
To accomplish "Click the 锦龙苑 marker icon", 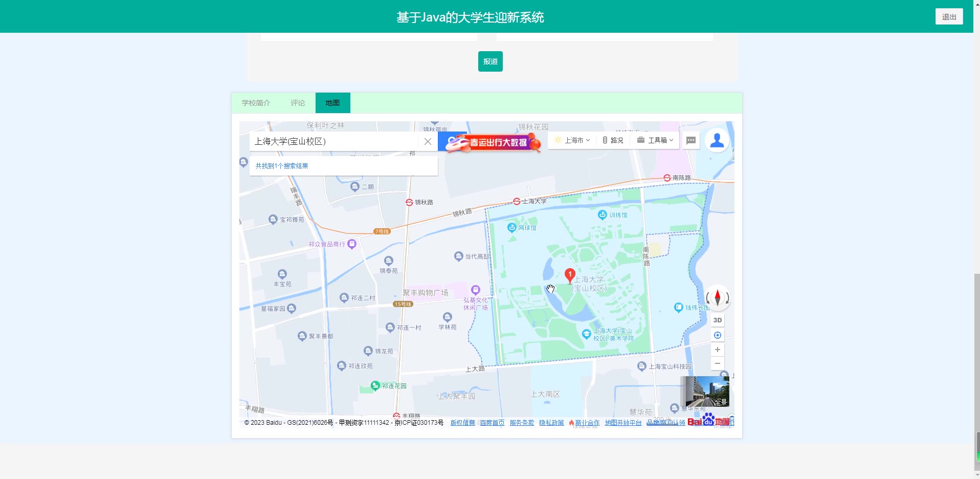I will tap(368, 351).
